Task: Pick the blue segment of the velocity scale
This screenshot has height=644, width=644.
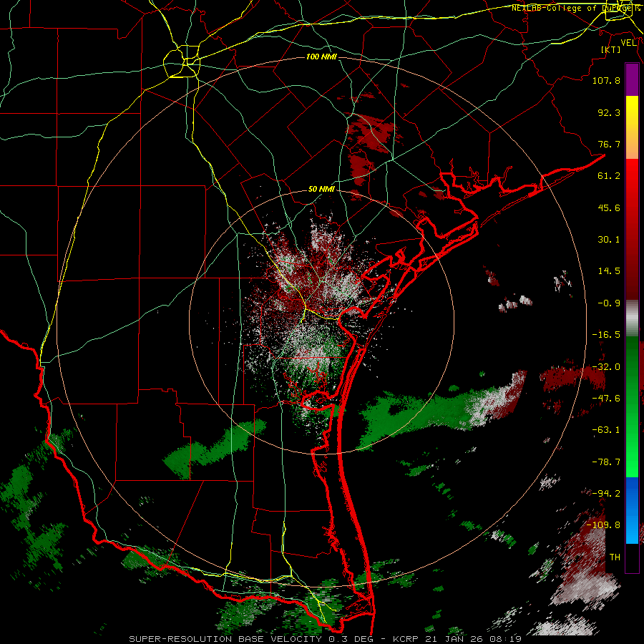Action: click(632, 510)
